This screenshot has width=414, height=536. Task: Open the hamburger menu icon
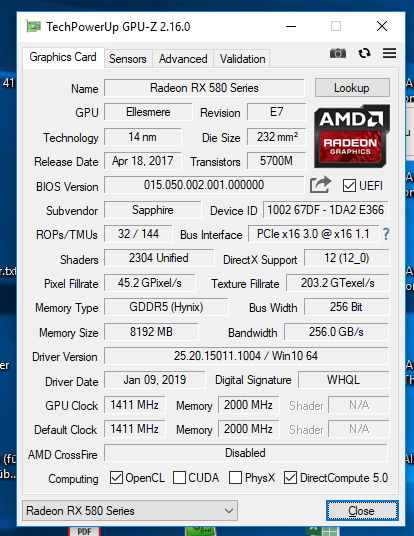pos(389,53)
